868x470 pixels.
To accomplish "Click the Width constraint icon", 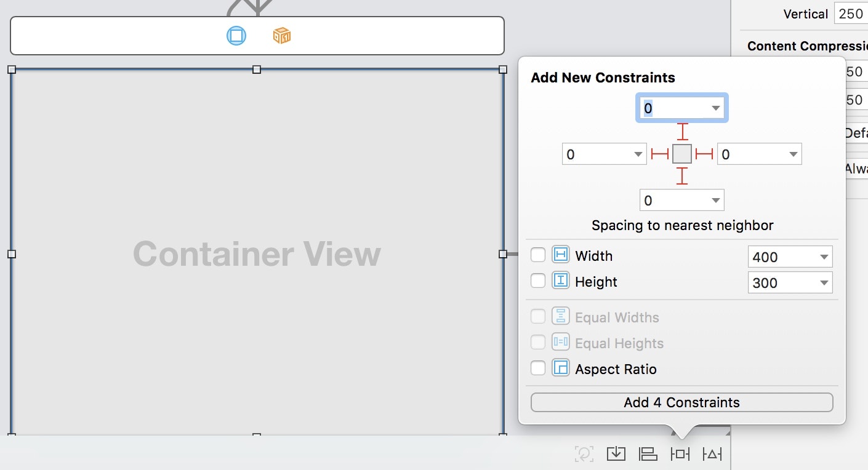I will 561,255.
